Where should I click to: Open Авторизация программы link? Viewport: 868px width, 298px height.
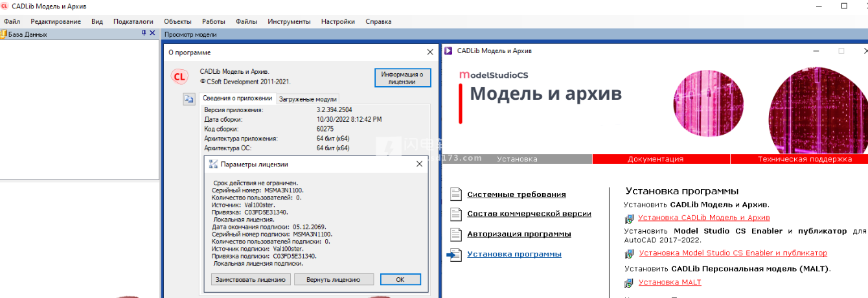[x=519, y=234]
